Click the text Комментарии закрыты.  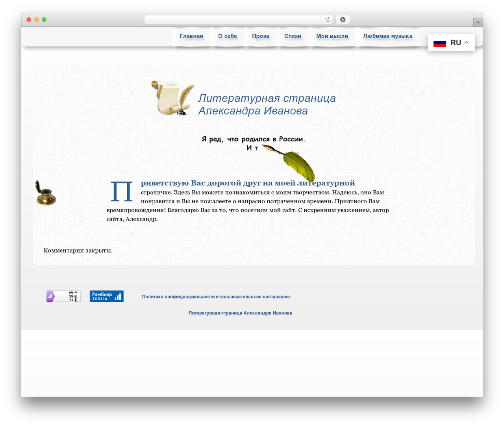[x=78, y=251]
